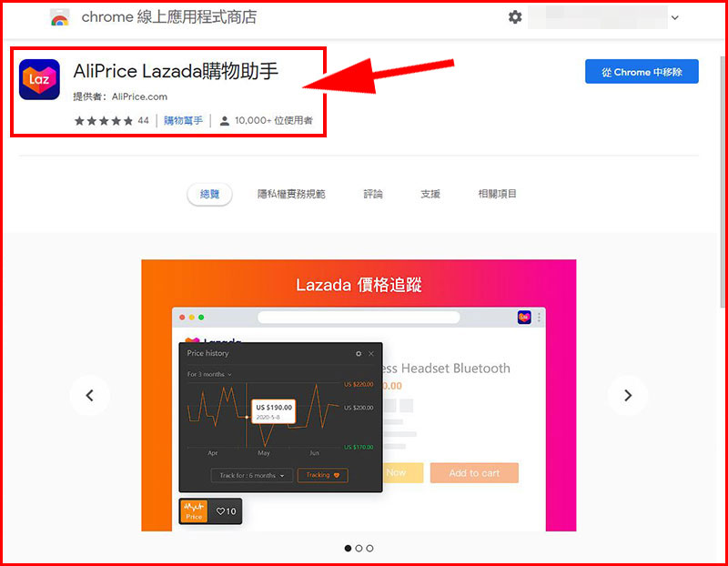
Task: Select the first carousel dot
Action: coord(348,549)
